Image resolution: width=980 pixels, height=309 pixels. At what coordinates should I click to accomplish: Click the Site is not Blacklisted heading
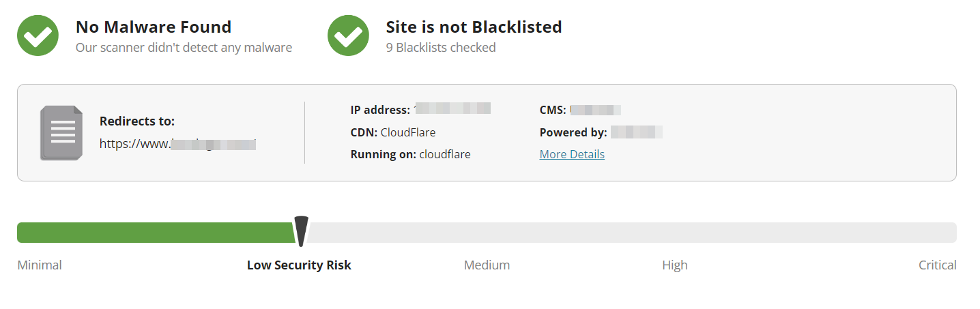pyautogui.click(x=474, y=27)
